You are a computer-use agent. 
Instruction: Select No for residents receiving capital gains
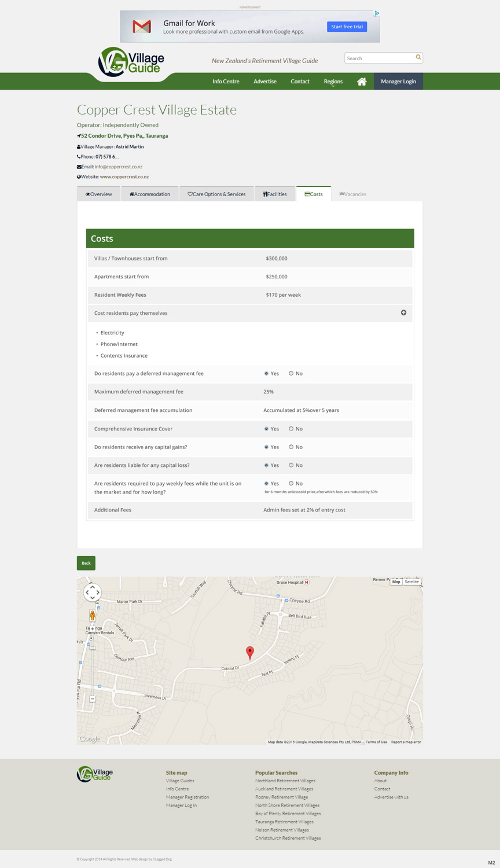point(291,447)
